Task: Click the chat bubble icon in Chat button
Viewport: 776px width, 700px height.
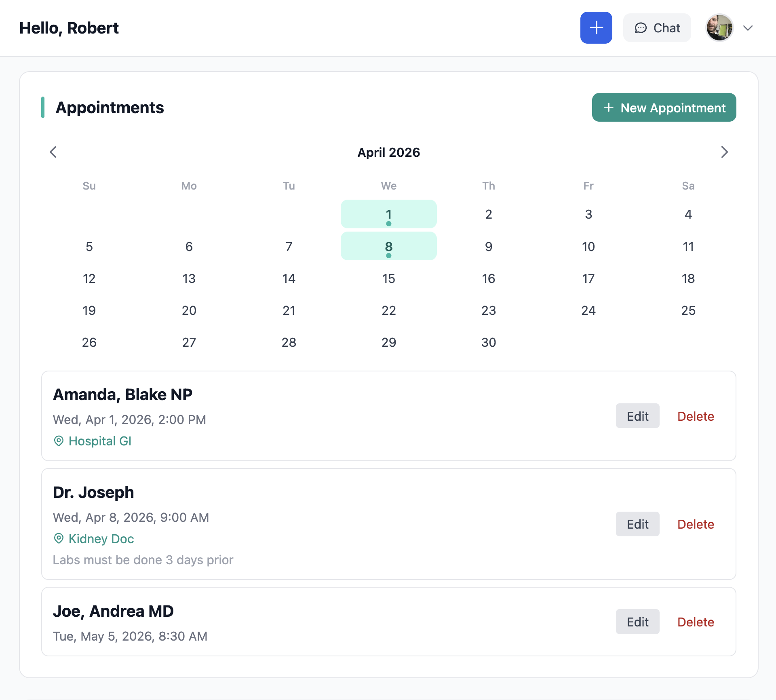Action: [x=641, y=28]
